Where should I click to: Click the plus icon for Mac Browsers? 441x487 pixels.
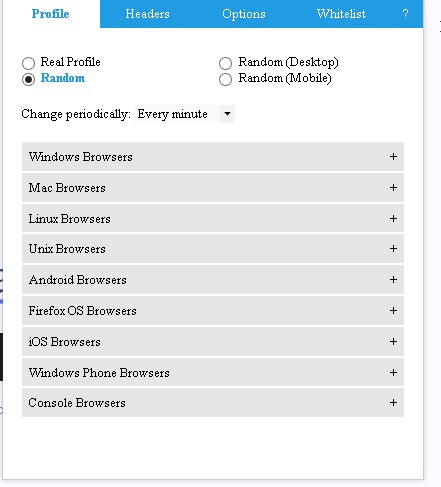point(393,188)
